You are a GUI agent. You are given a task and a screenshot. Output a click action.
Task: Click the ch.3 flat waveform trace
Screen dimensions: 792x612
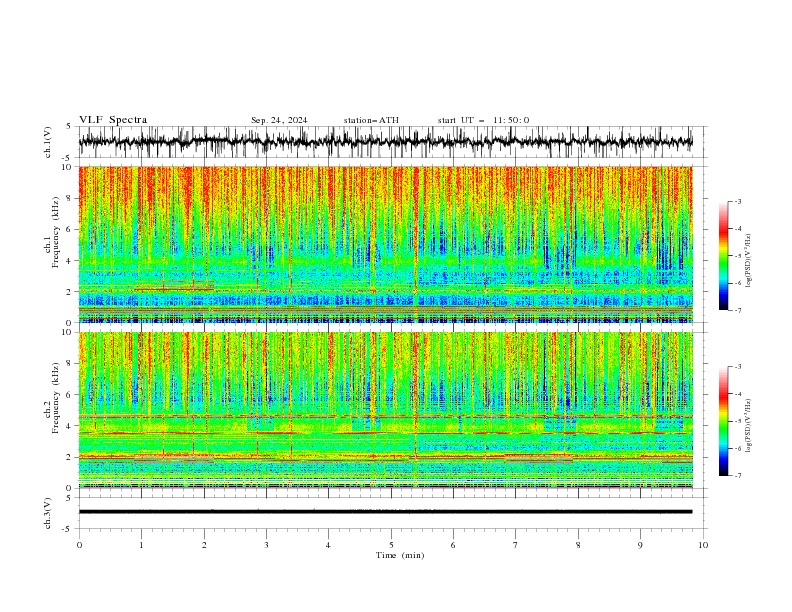click(385, 512)
